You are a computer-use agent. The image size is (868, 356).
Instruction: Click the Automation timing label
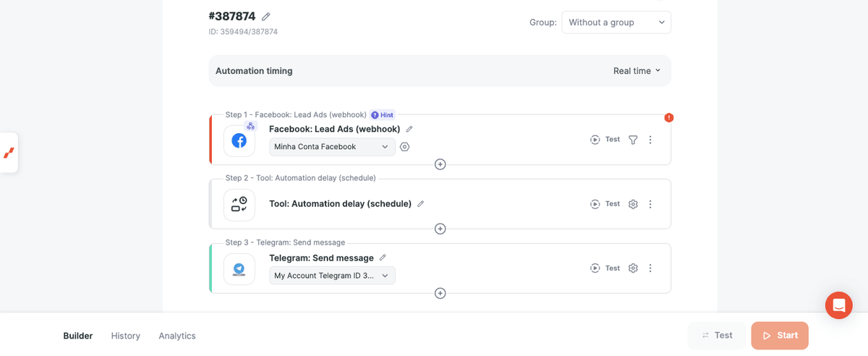[254, 71]
